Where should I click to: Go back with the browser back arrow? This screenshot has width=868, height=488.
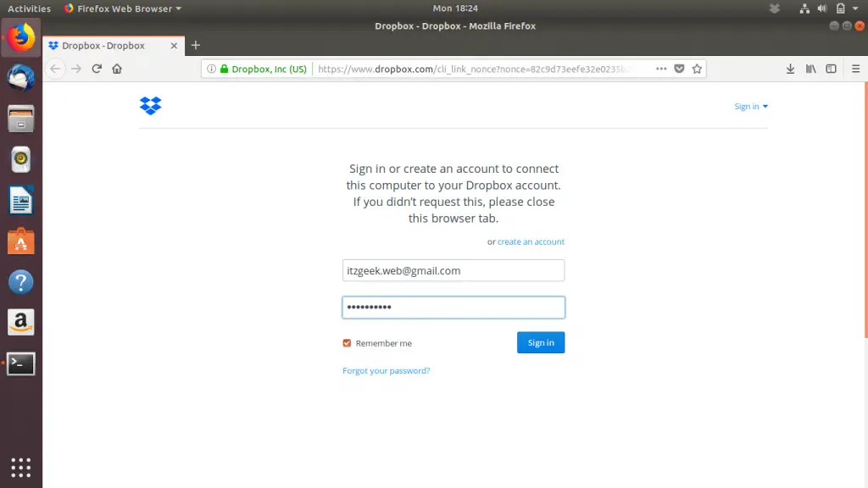[x=55, y=69]
